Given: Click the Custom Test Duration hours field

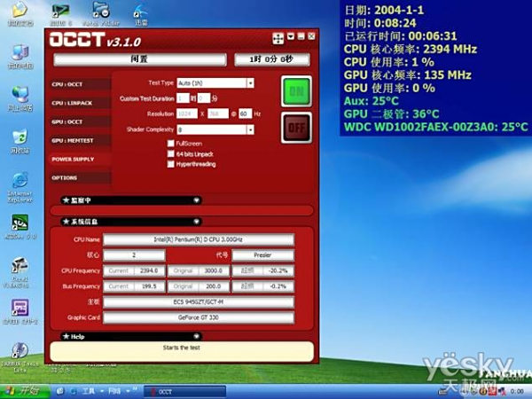Looking at the screenshot, I should click(x=183, y=98).
